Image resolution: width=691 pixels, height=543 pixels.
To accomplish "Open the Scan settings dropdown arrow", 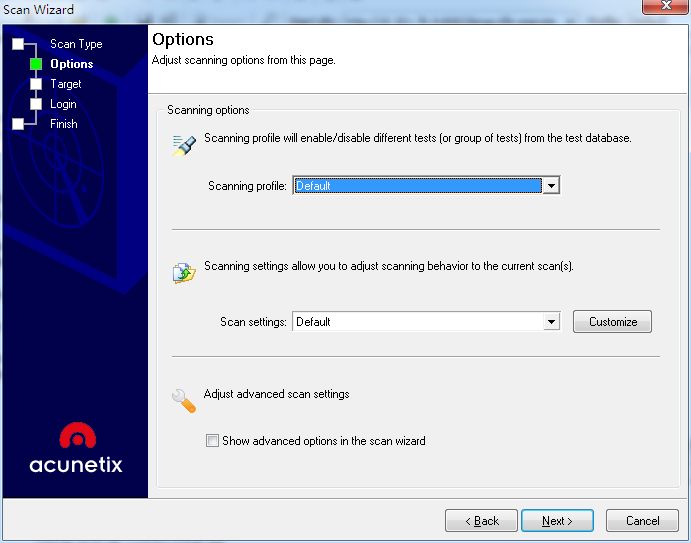I will pyautogui.click(x=551, y=322).
